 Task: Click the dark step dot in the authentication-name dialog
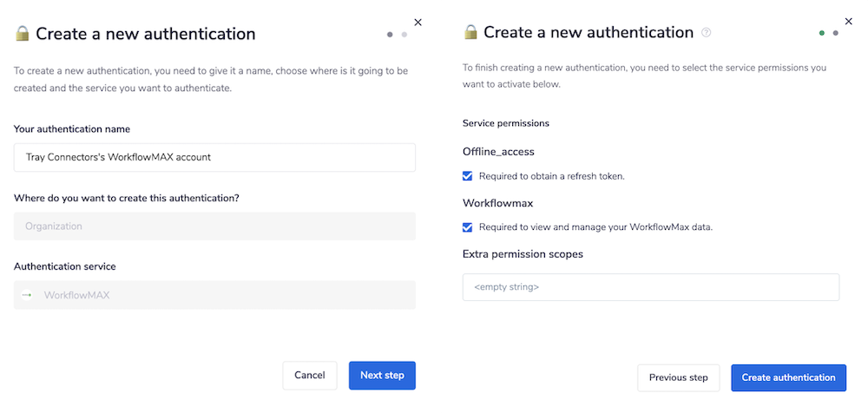click(x=390, y=35)
